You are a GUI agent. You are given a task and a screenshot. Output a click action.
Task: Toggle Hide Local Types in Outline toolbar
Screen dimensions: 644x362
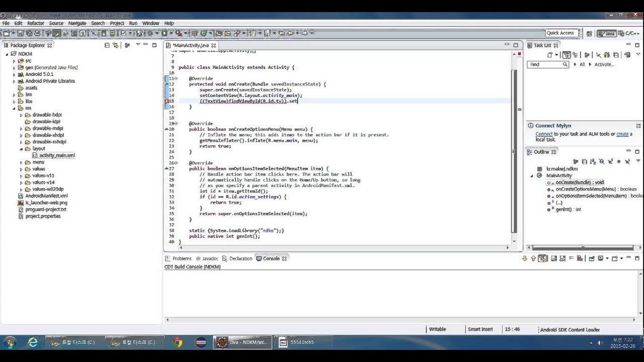point(627,161)
